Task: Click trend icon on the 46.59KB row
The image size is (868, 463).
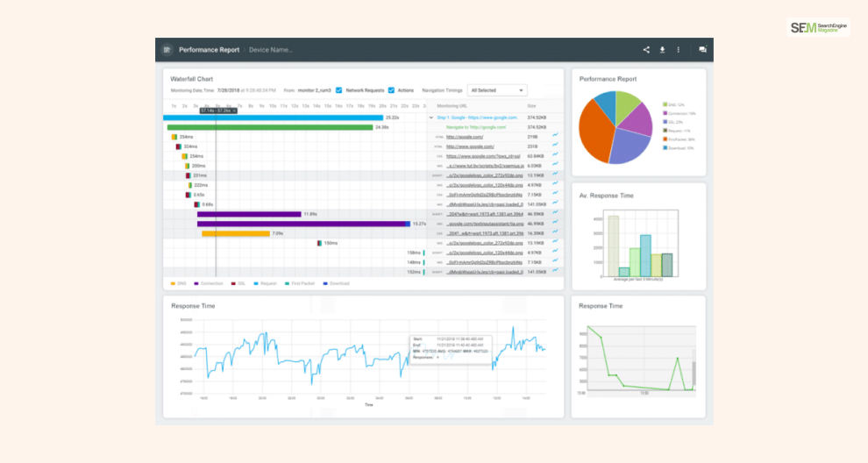Action: pyautogui.click(x=555, y=212)
